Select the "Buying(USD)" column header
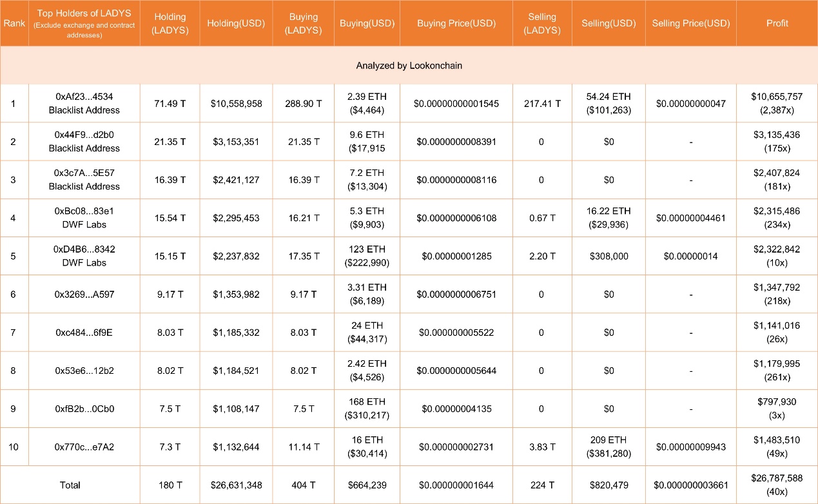The width and height of the screenshot is (818, 504). [x=366, y=23]
